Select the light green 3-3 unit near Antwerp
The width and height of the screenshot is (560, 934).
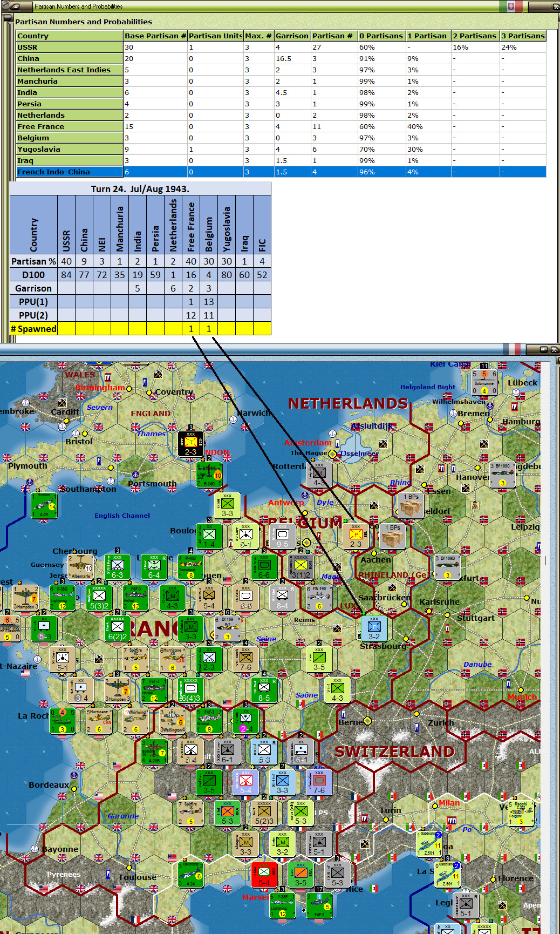(x=227, y=506)
